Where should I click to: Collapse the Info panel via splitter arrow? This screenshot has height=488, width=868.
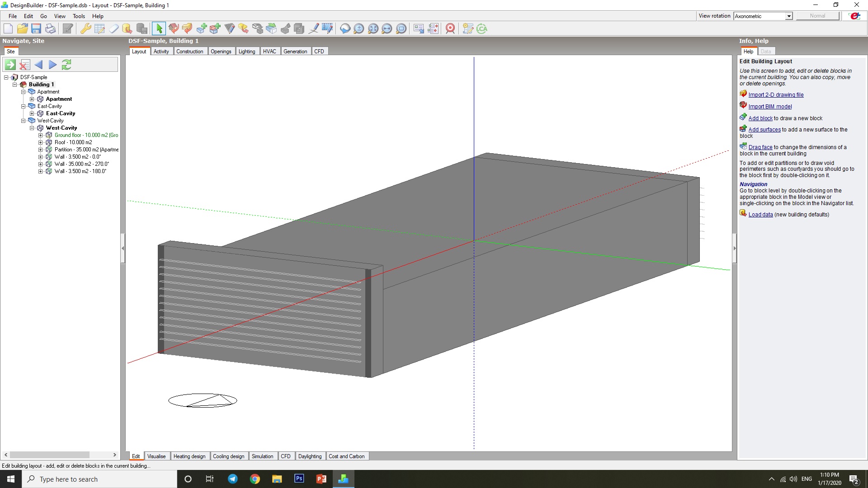click(x=734, y=248)
